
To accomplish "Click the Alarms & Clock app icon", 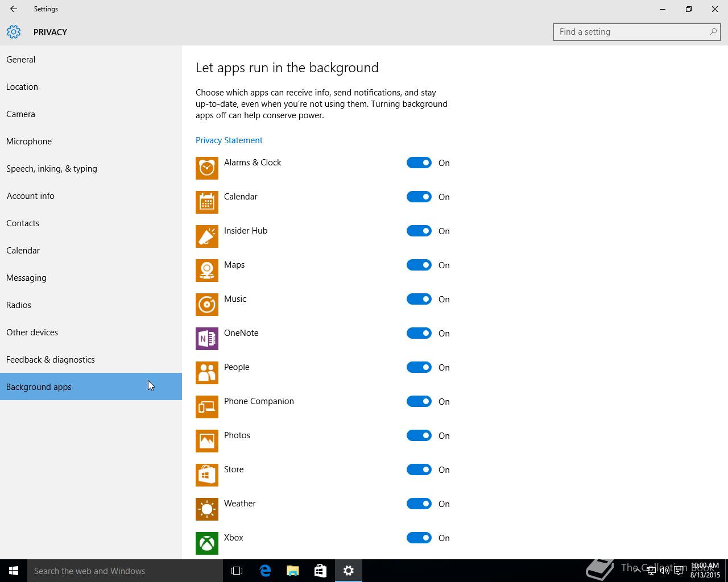I will coord(207,168).
